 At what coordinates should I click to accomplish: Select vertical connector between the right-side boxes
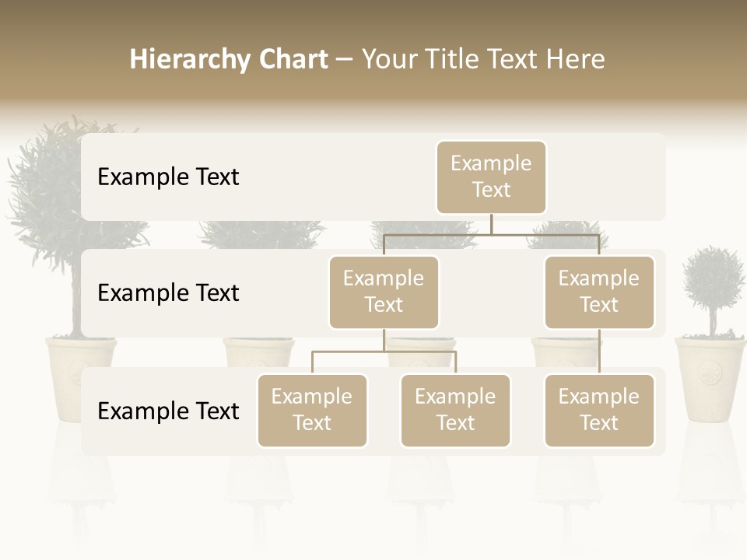tap(599, 352)
